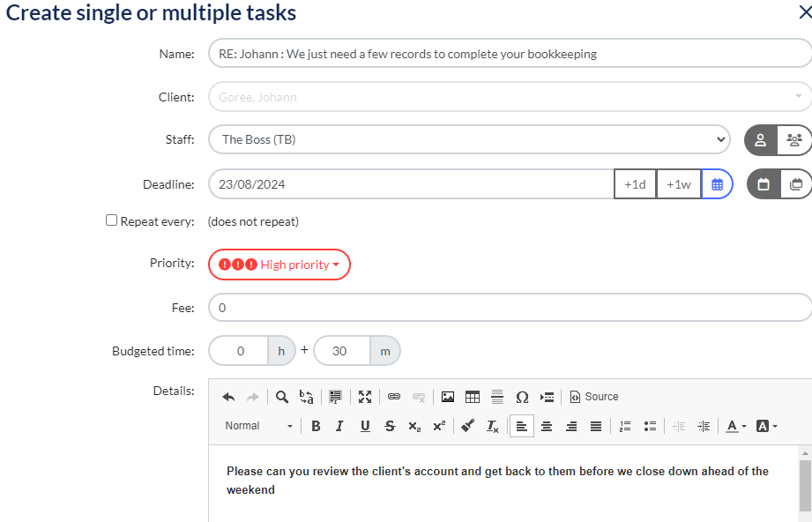Click the Source view button
Screen dimensions: 812x522
point(593,397)
